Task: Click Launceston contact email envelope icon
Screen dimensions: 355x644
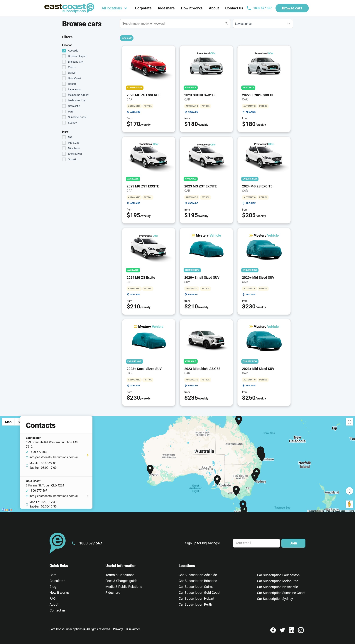Action: click(27, 457)
